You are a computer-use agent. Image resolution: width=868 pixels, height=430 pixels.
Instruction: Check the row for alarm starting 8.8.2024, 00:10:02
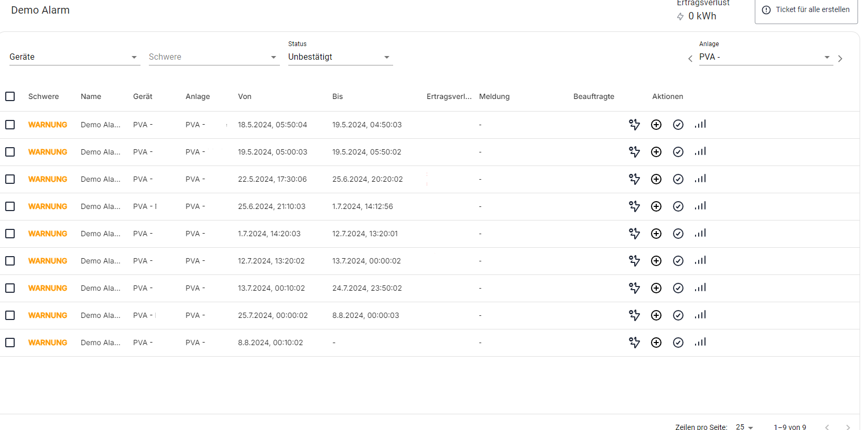coord(10,343)
